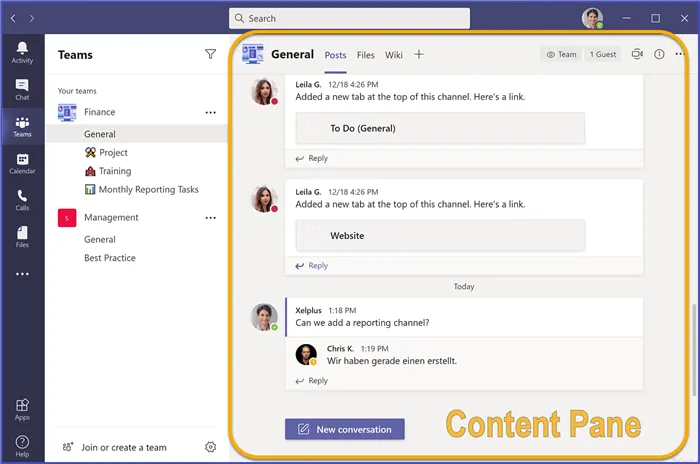Click the Help icon
The height and width of the screenshot is (464, 700).
[x=22, y=445]
